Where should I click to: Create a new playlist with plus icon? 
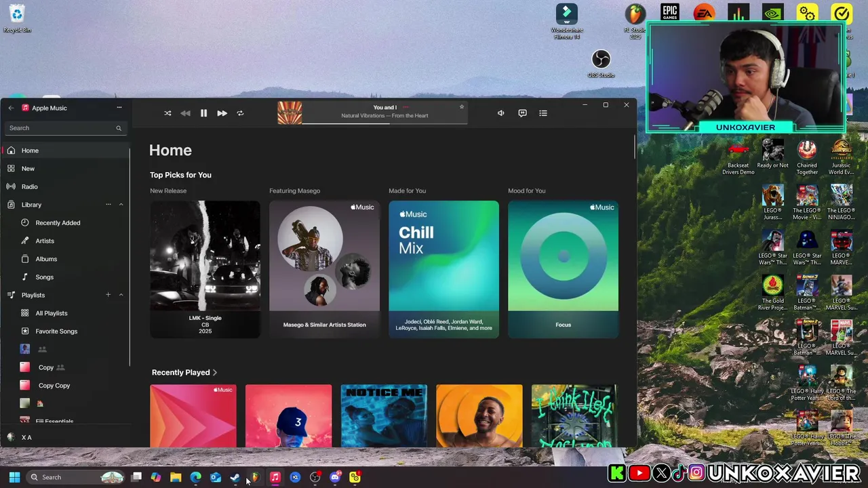(108, 295)
